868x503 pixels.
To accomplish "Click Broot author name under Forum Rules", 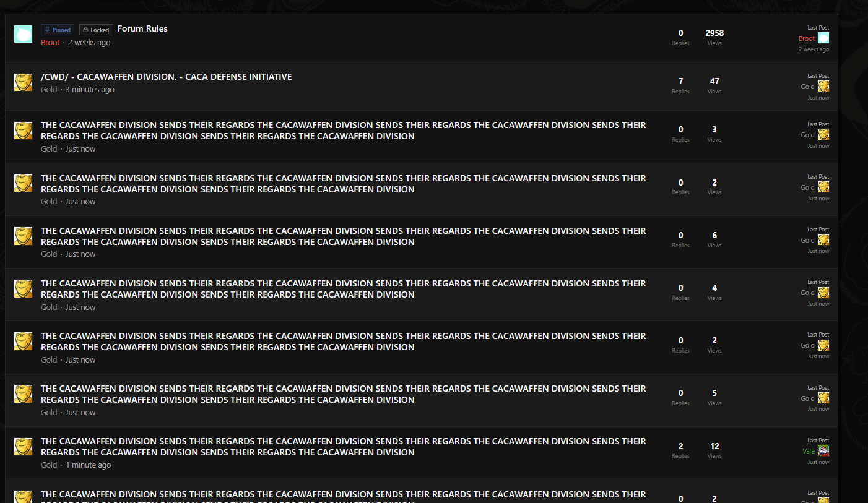I will pos(50,43).
